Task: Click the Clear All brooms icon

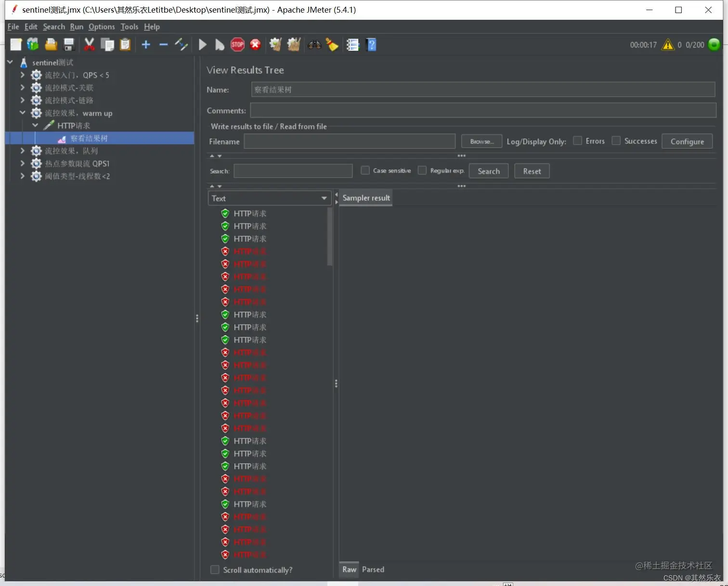Action: pyautogui.click(x=294, y=45)
